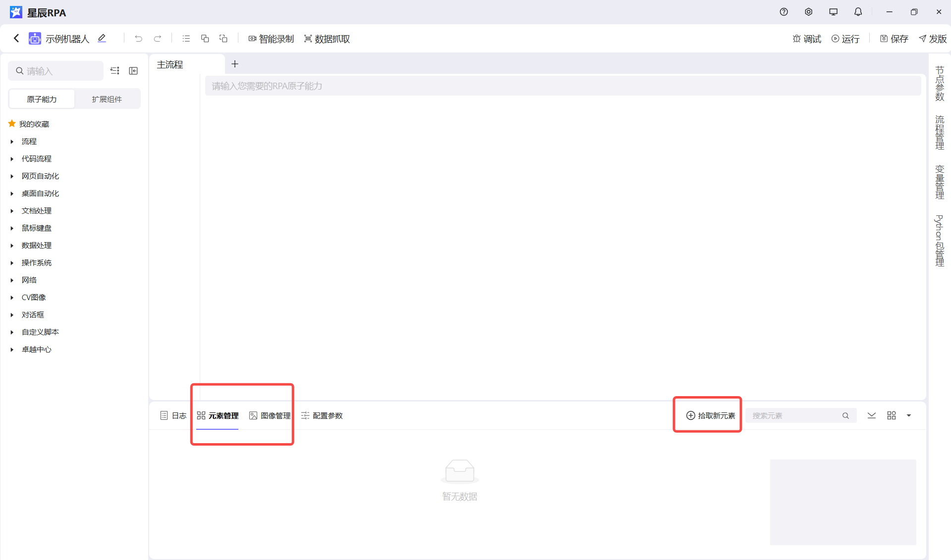Add a new flow tab with plus
The image size is (951, 560).
pyautogui.click(x=235, y=64)
